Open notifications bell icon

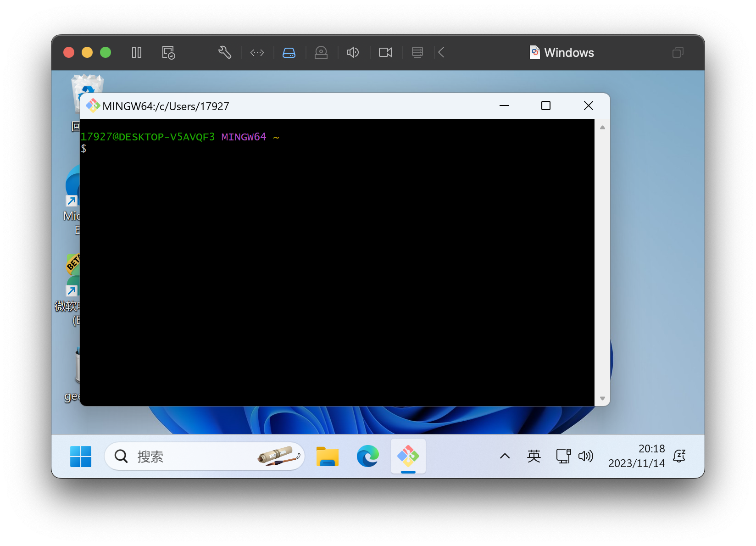[x=679, y=456]
